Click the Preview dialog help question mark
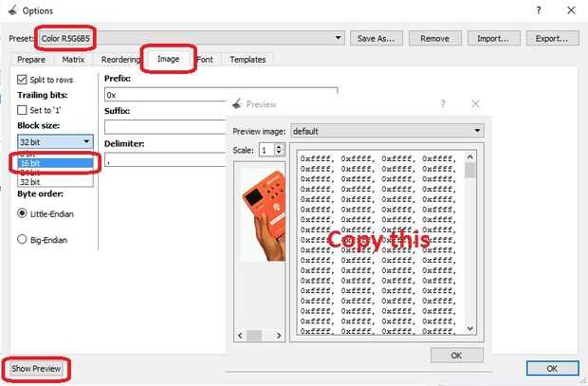The height and width of the screenshot is (386, 588). coord(443,104)
